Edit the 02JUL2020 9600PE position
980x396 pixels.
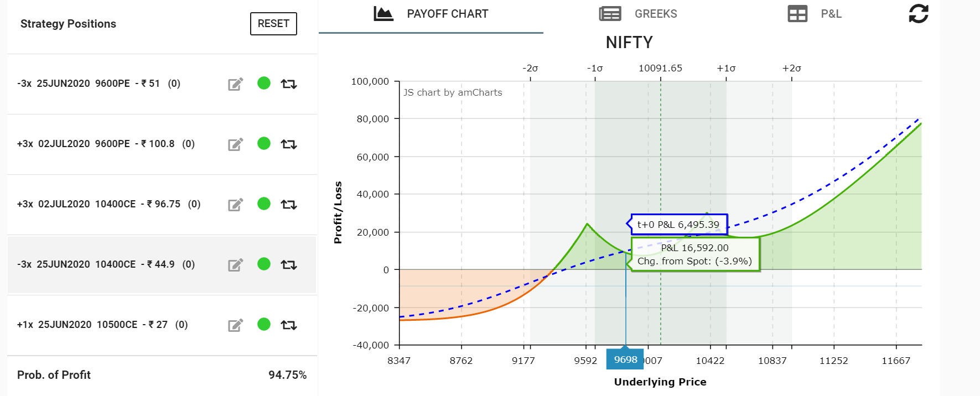click(x=236, y=144)
